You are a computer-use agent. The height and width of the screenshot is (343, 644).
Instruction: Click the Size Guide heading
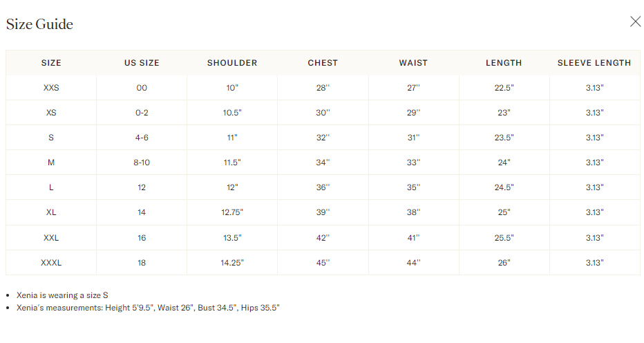pos(39,24)
